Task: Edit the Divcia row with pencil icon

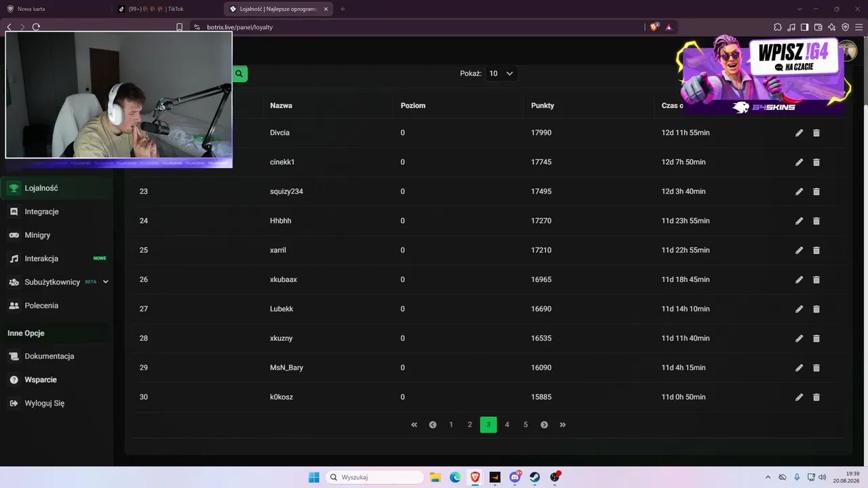Action: point(799,133)
